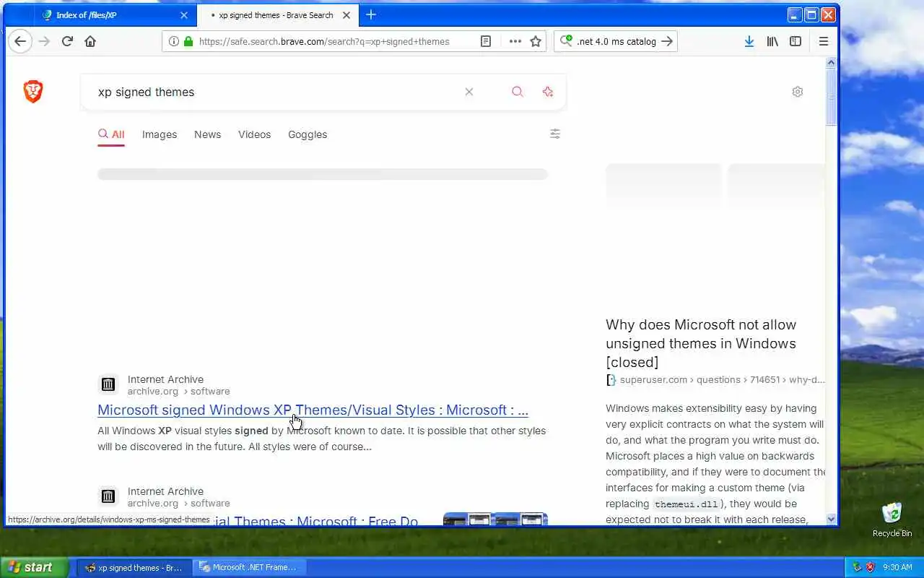Toggle reader view in the address bar

click(x=486, y=41)
